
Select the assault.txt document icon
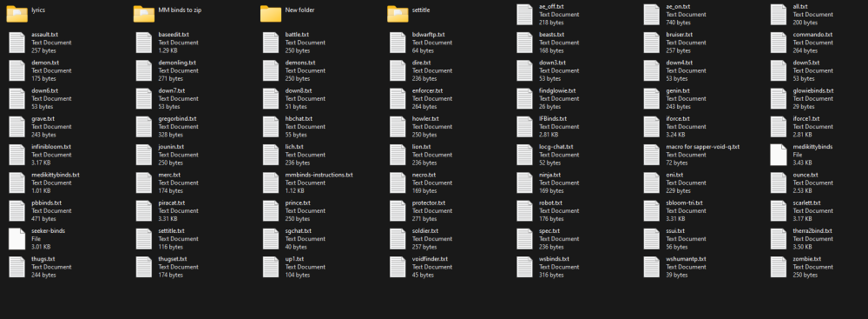pos(17,43)
